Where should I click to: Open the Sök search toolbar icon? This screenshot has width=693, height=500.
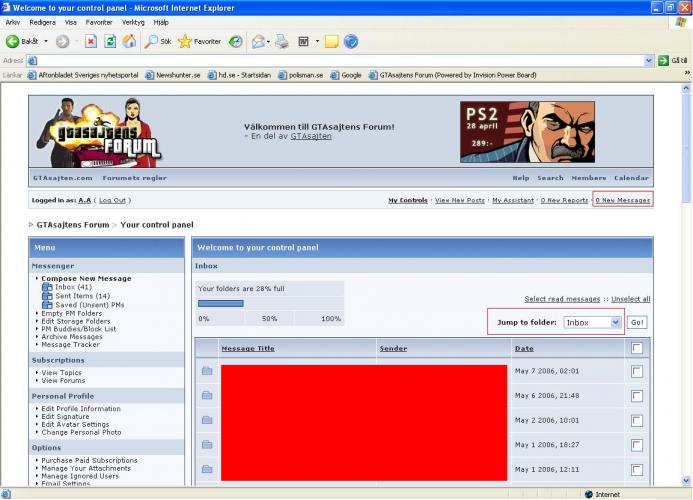158,42
